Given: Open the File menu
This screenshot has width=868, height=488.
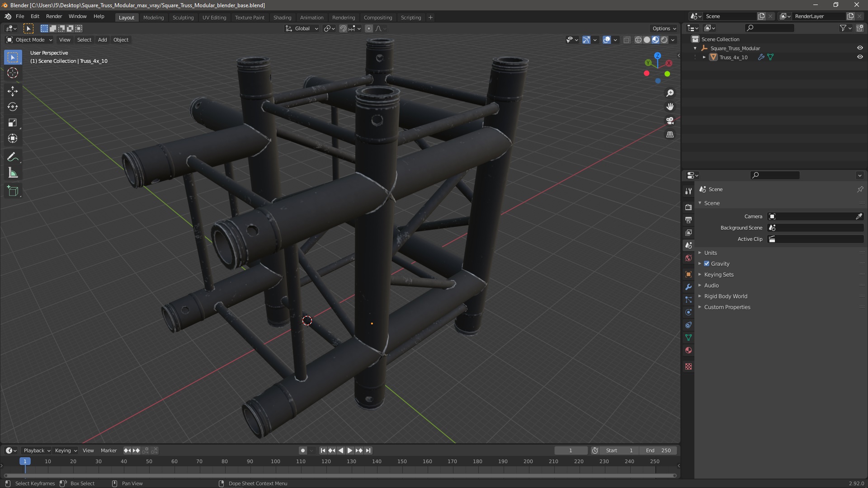Looking at the screenshot, I should coord(20,16).
